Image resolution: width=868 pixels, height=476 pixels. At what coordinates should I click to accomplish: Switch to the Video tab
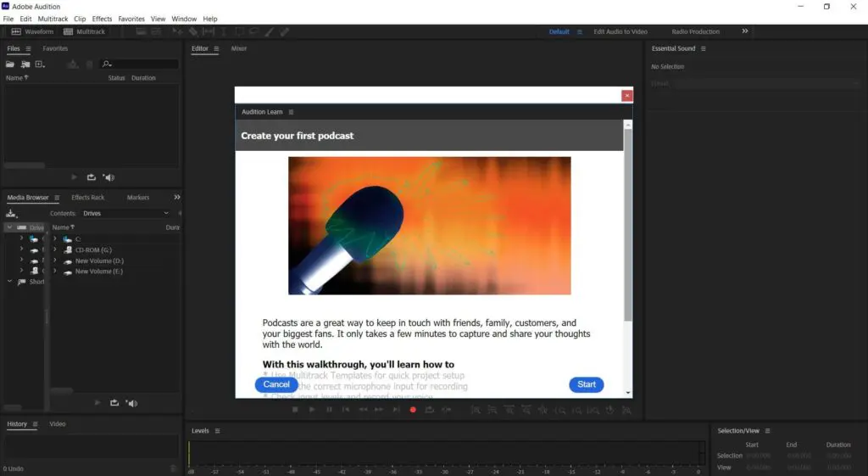(x=58, y=424)
